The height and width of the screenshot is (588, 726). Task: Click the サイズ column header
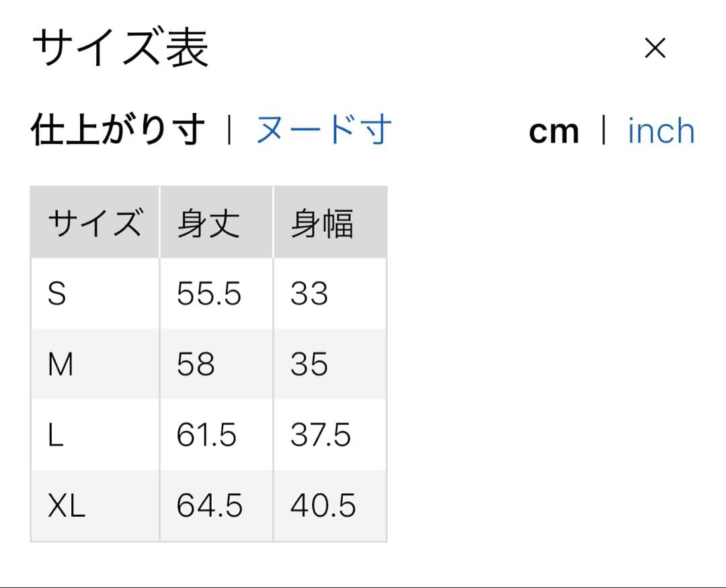(95, 222)
